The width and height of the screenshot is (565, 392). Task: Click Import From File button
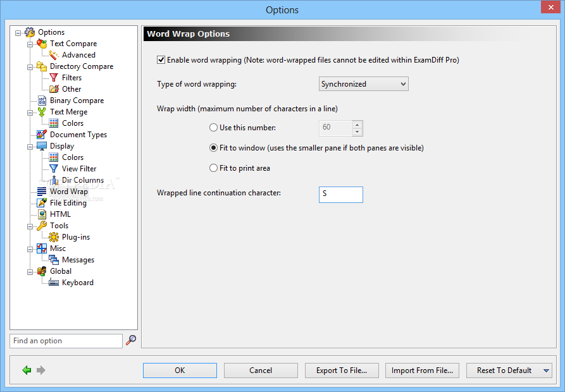[x=422, y=371]
